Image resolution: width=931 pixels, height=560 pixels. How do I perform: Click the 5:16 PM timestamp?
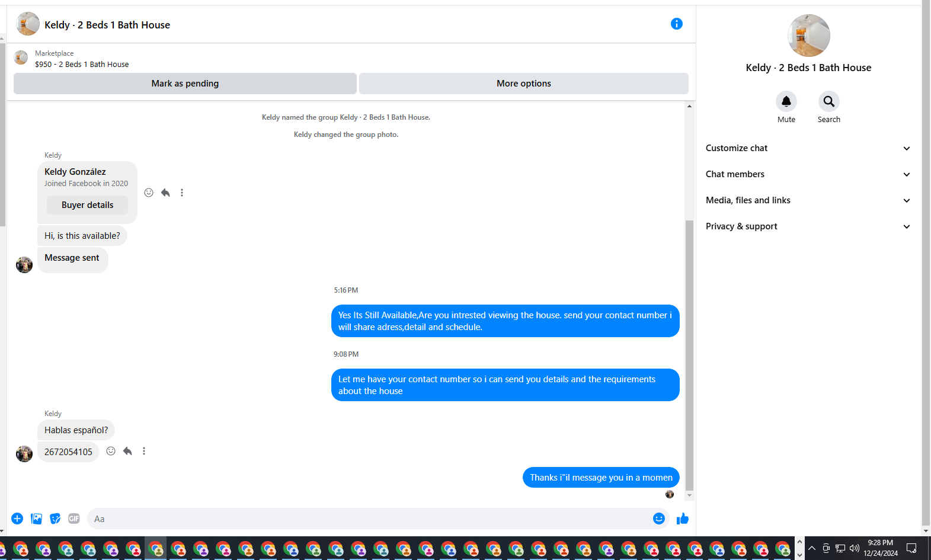(346, 290)
